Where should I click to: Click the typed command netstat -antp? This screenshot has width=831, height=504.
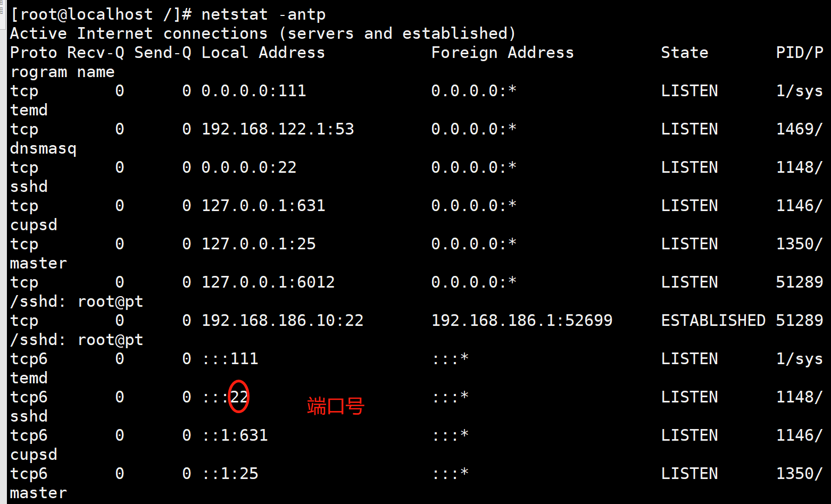coord(263,14)
